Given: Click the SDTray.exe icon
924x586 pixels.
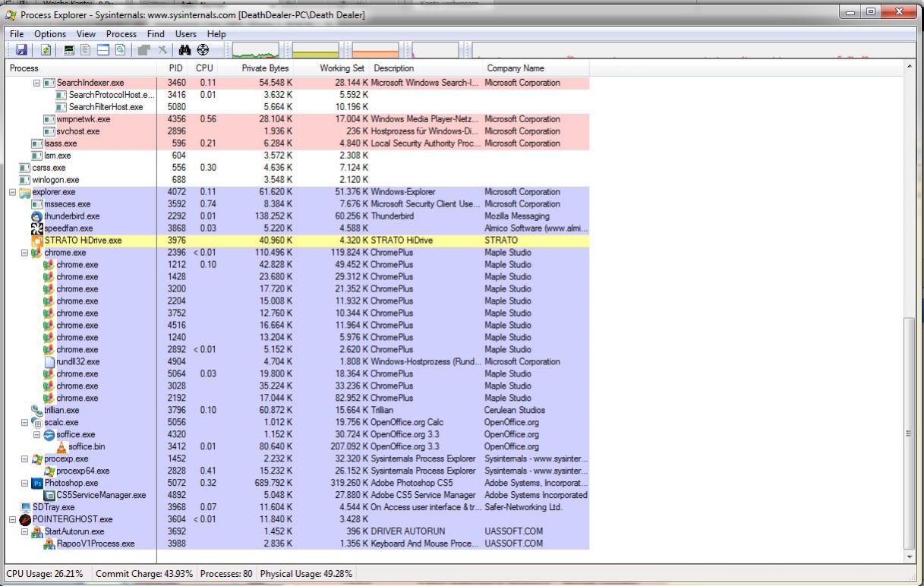Looking at the screenshot, I should (25, 508).
